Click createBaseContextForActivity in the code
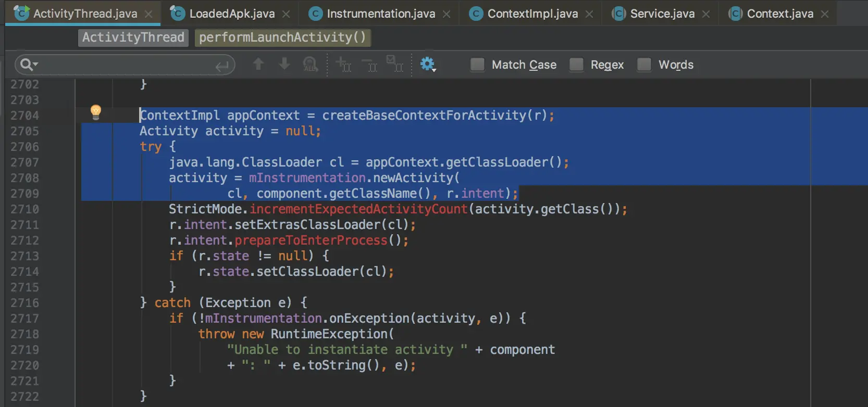 pyautogui.click(x=424, y=116)
